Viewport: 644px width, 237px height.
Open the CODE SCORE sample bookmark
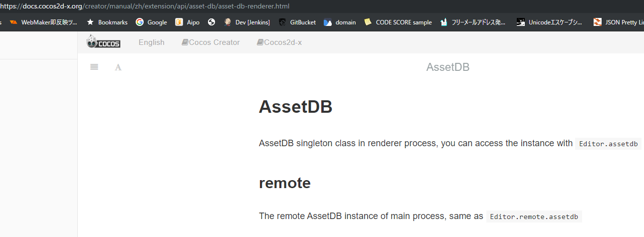tap(399, 22)
